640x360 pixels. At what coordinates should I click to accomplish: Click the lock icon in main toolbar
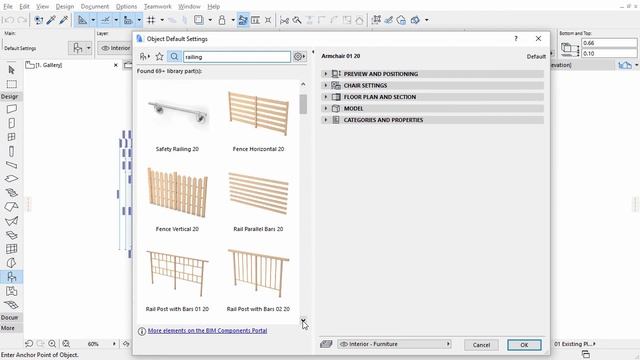(x=222, y=20)
